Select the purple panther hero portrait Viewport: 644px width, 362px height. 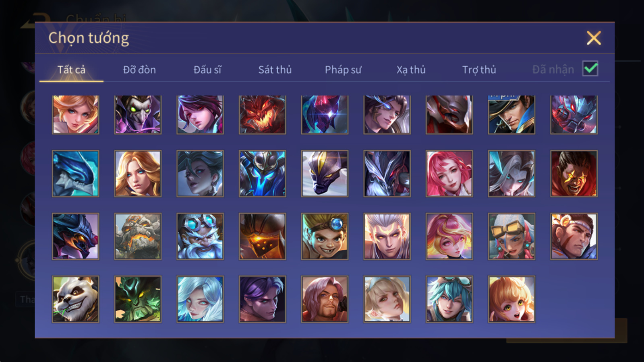click(325, 173)
